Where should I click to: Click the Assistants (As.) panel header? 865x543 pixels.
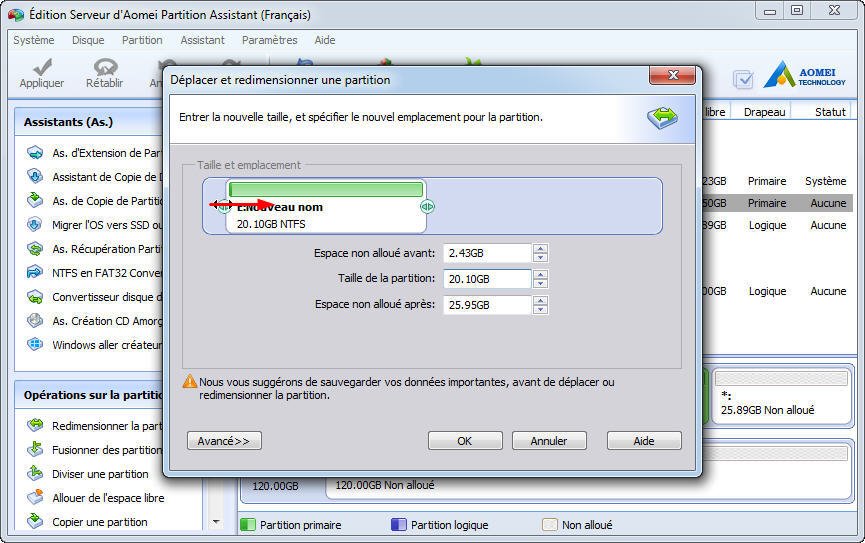click(88, 121)
